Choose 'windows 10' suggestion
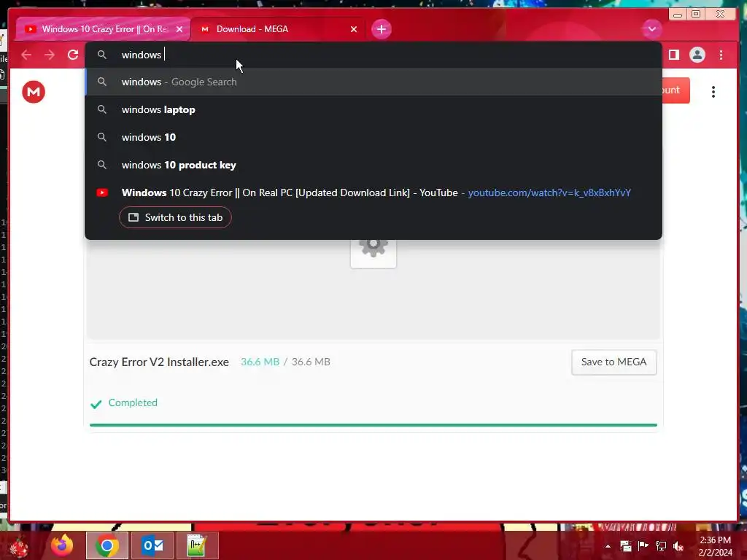This screenshot has height=560, width=747. tap(373, 137)
